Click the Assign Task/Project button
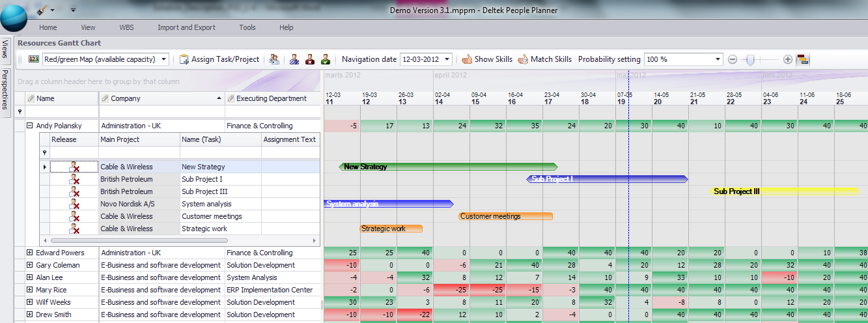This screenshot has height=323, width=868. click(219, 59)
